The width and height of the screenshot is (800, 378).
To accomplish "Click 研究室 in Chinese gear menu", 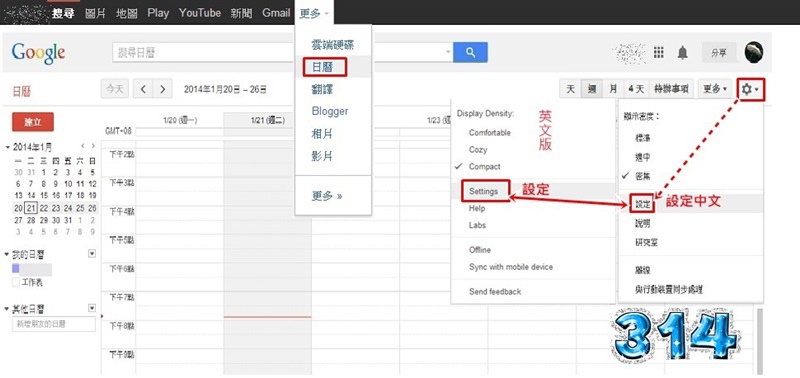I will tap(646, 242).
